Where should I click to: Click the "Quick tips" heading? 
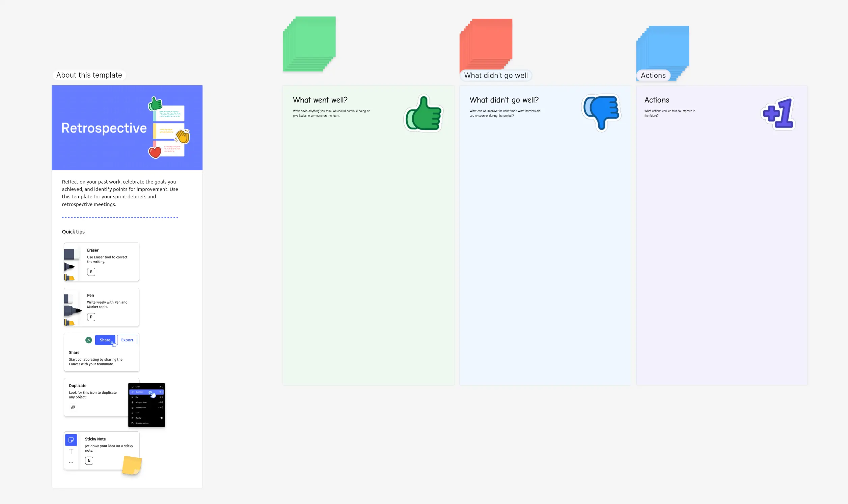click(73, 232)
